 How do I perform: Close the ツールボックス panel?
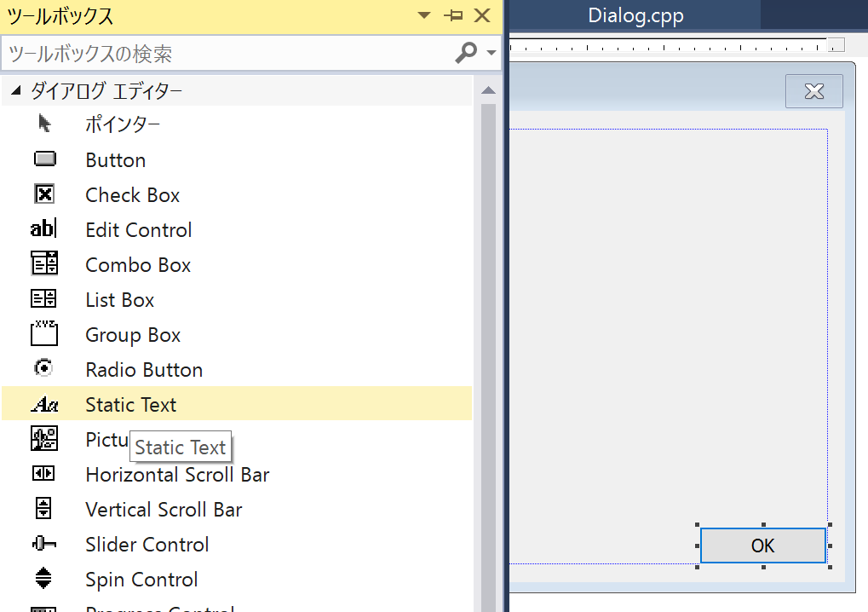[483, 15]
